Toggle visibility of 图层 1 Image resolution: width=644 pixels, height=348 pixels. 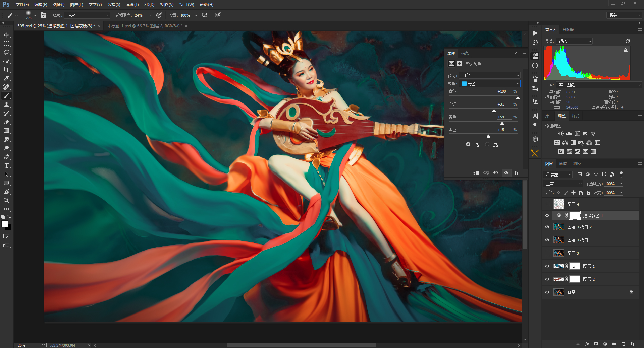[x=547, y=266]
